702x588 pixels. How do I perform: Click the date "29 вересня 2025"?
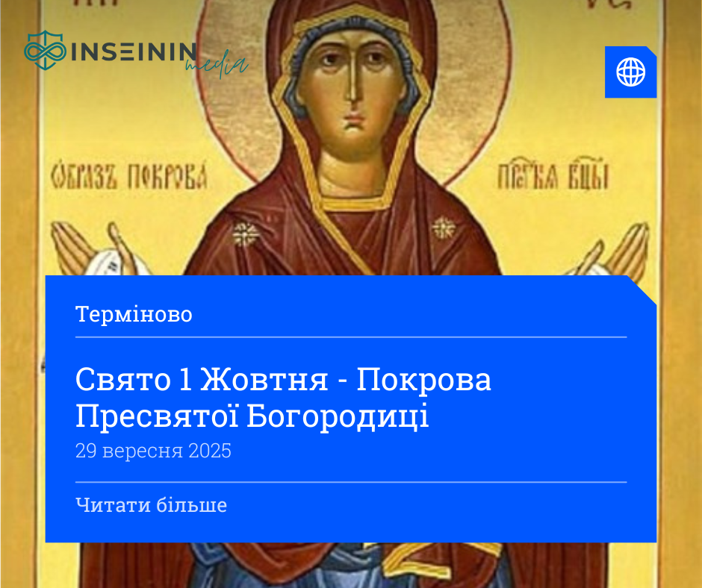pyautogui.click(x=153, y=451)
